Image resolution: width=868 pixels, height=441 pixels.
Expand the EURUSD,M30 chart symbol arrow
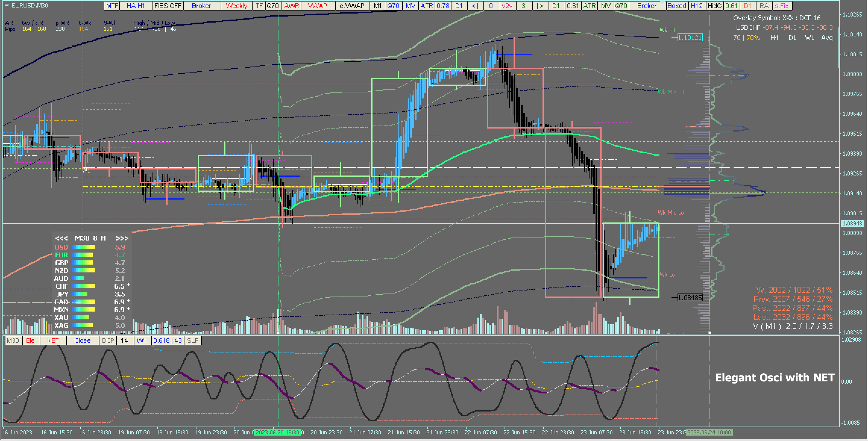[x=6, y=6]
